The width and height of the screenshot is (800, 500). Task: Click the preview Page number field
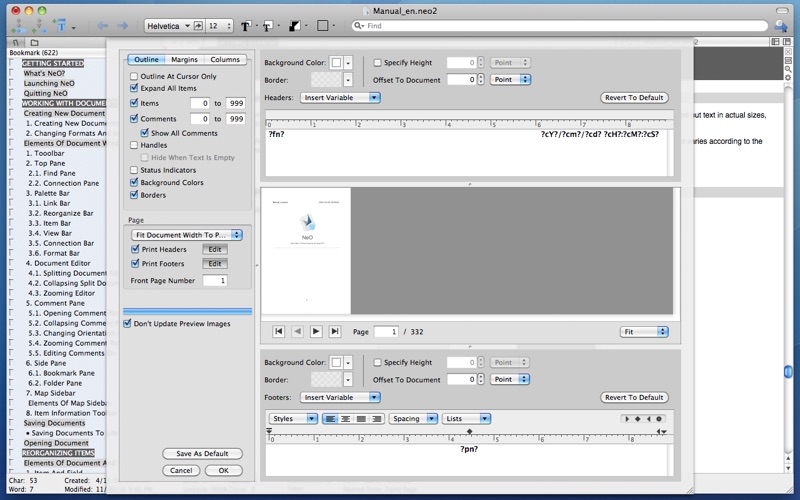[x=386, y=332]
